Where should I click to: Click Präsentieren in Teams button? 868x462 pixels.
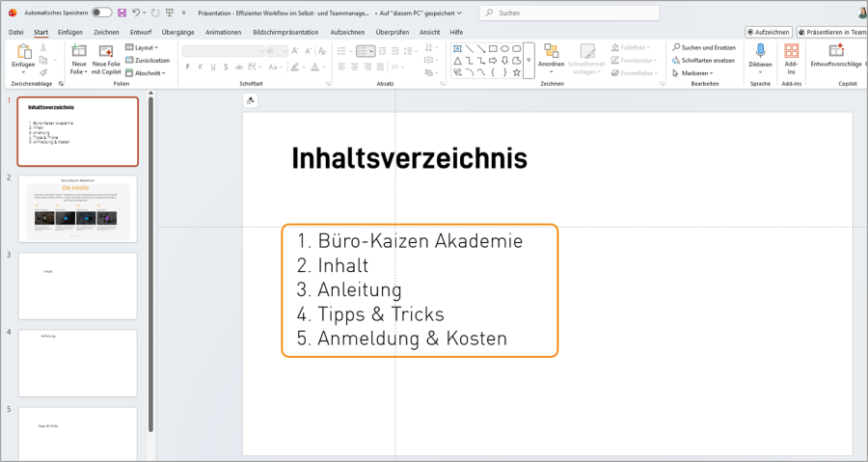click(832, 32)
